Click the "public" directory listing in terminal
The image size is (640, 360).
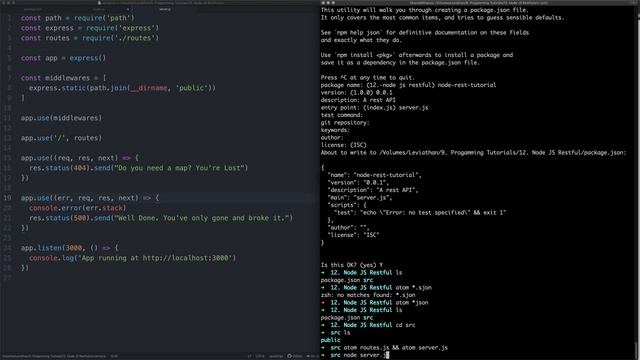point(330,340)
